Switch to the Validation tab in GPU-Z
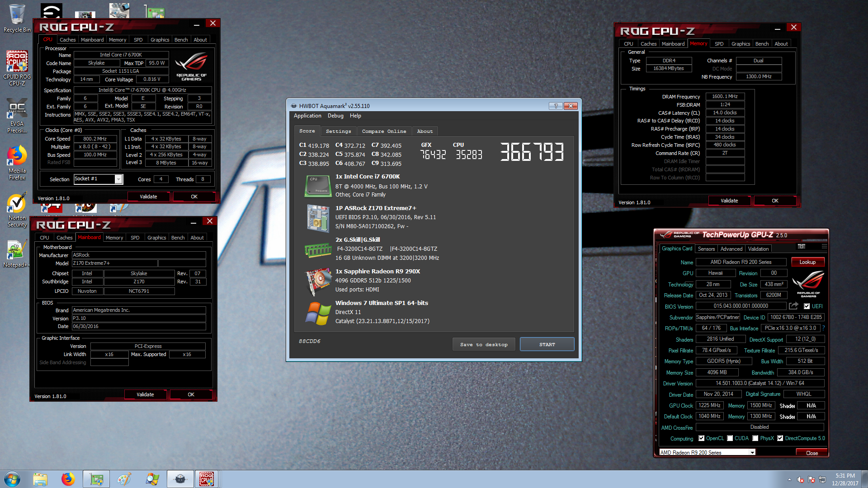868x488 pixels. [758, 249]
